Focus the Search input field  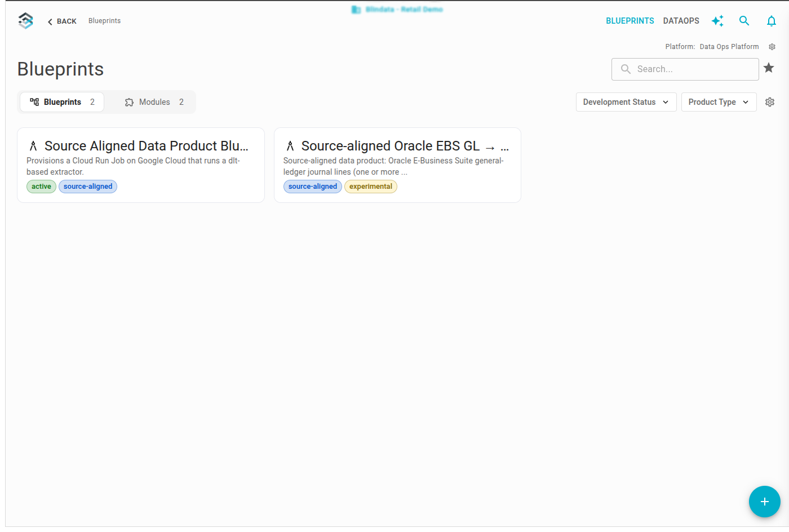(x=685, y=69)
